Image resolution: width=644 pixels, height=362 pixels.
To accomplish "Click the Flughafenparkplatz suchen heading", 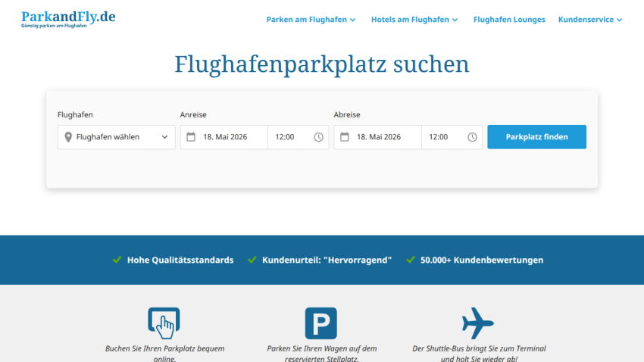I will 321,64.
